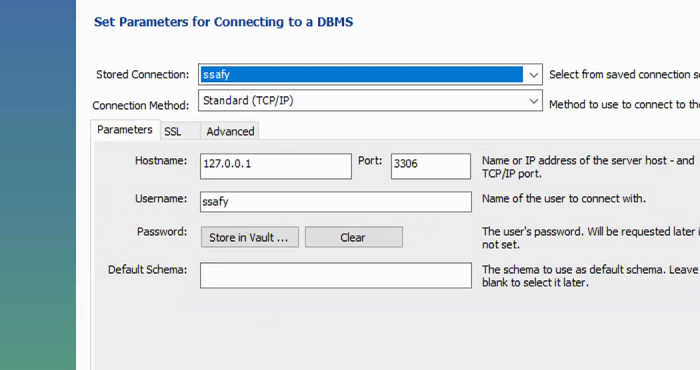The width and height of the screenshot is (700, 370).
Task: Click the Hostname input field
Action: point(276,166)
